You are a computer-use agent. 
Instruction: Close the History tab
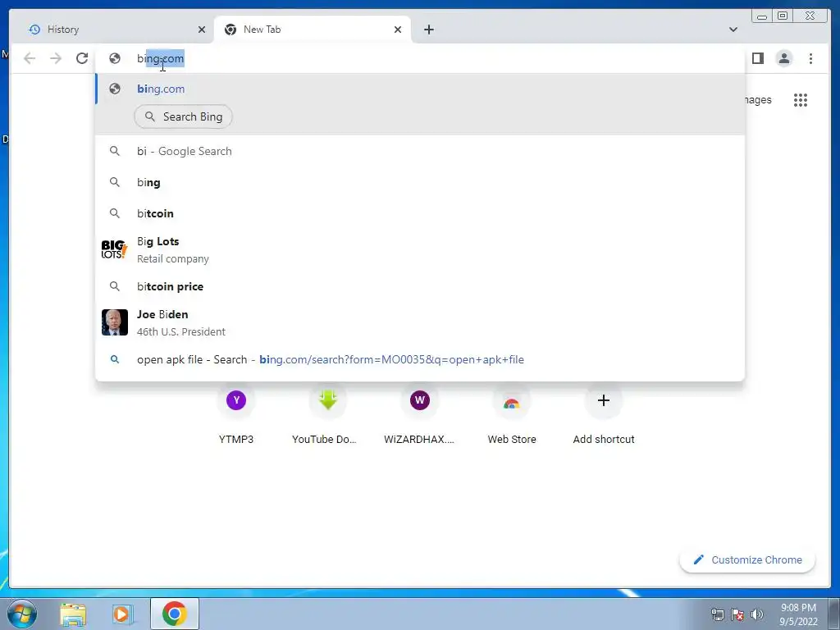point(202,30)
